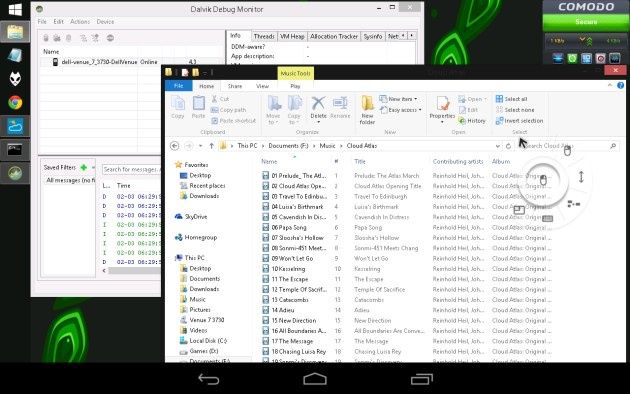Open the command prompt taskbar icon
Image resolution: width=630 pixels, height=394 pixels.
[x=15, y=150]
